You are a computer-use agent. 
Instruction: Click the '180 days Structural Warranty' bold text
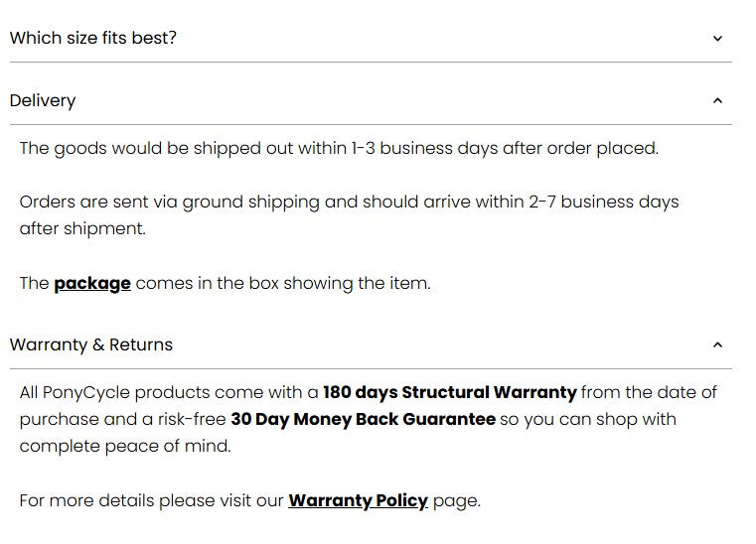[x=449, y=392]
